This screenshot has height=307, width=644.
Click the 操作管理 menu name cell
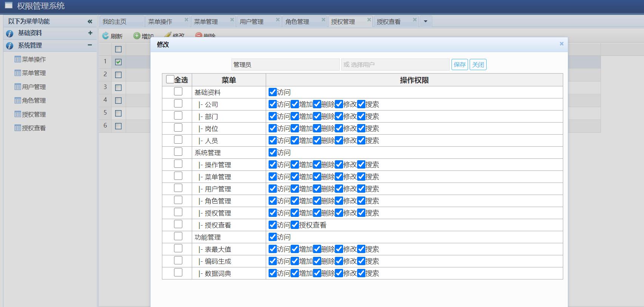click(x=229, y=164)
